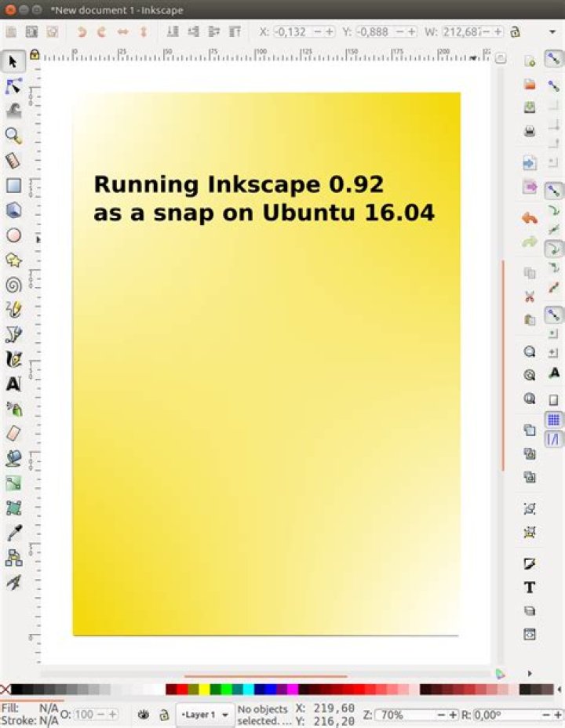Toggle width/height lock ratio padlock
The width and height of the screenshot is (565, 728).
click(515, 31)
